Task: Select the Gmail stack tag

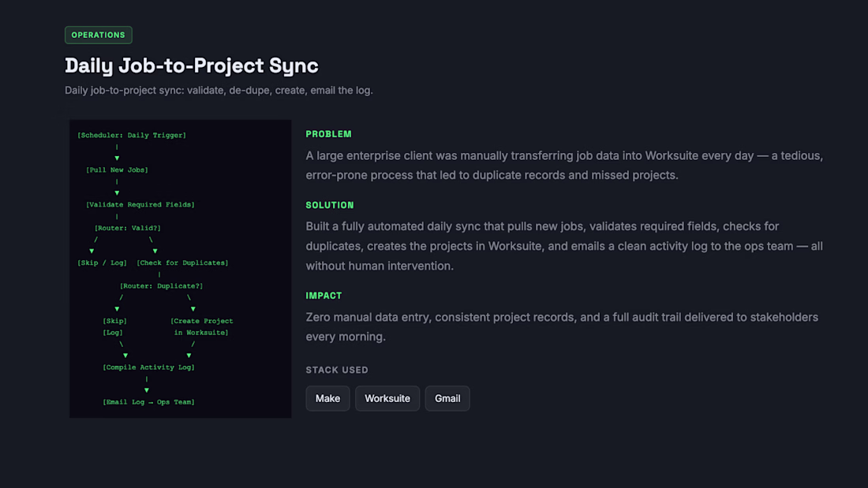Action: tap(447, 398)
